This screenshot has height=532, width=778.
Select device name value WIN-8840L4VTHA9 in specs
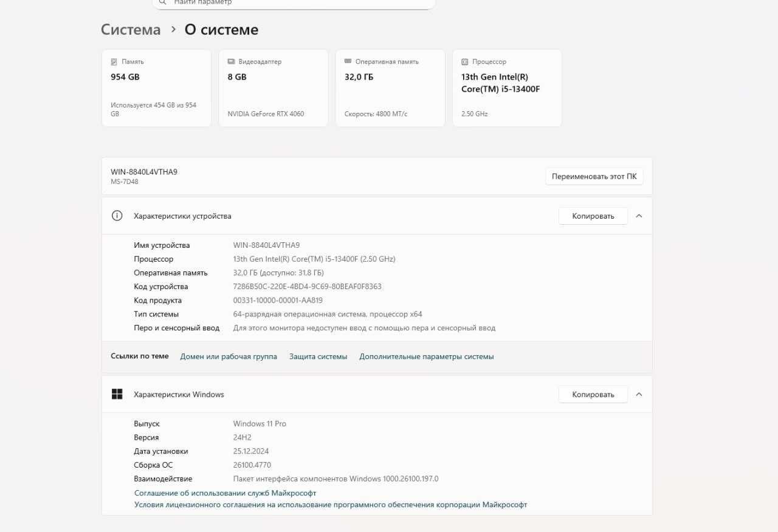click(266, 245)
